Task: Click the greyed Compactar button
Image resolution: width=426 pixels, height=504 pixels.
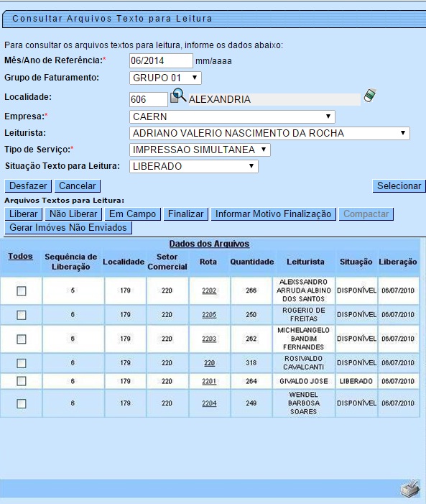Action: [x=366, y=214]
